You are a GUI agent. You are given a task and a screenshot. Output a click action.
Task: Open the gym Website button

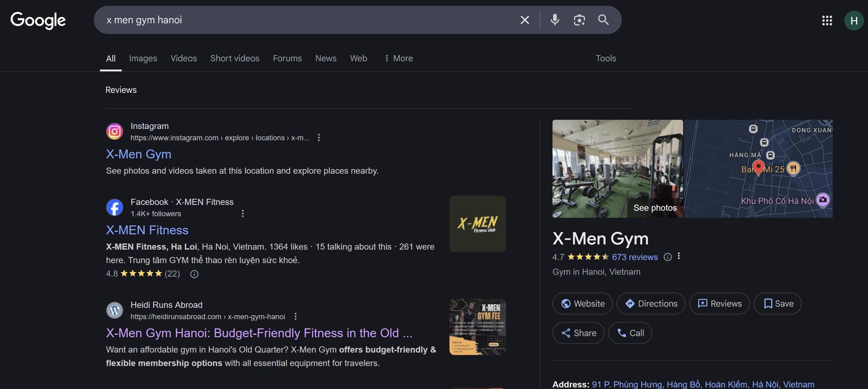[x=582, y=304]
